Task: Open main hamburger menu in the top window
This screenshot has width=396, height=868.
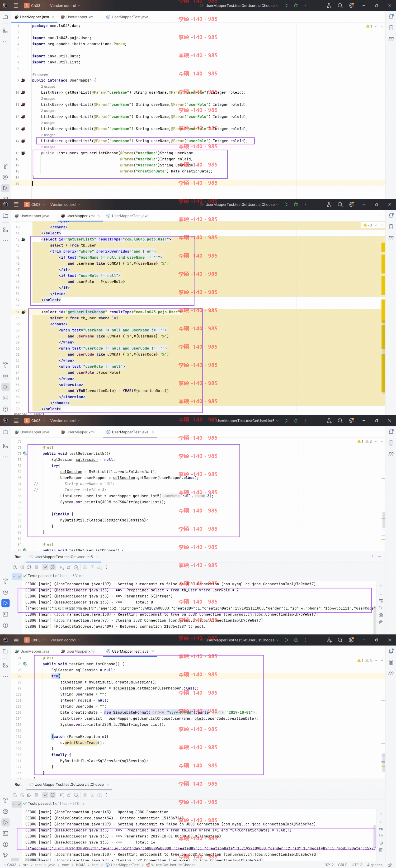Action: (16, 6)
